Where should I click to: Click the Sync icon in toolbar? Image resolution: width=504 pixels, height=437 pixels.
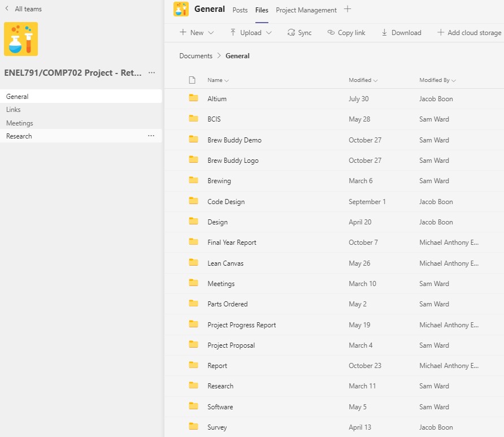click(291, 33)
